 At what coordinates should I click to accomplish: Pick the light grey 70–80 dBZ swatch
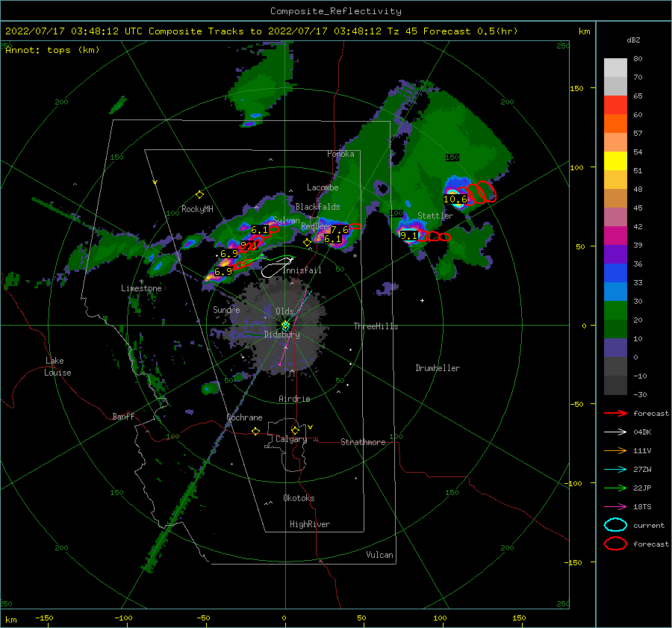615,68
